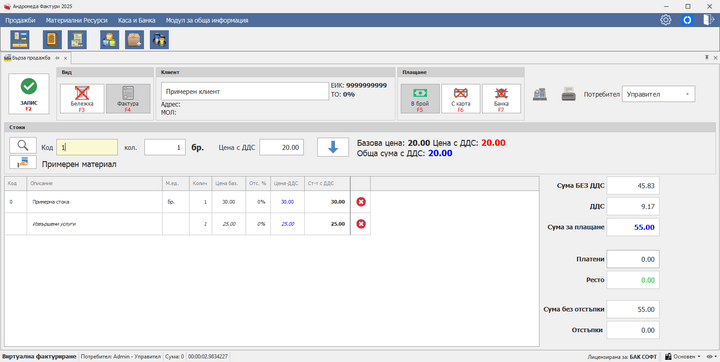
Task: Click the Сума без отстъпки 55.00 field
Action: [x=633, y=309]
